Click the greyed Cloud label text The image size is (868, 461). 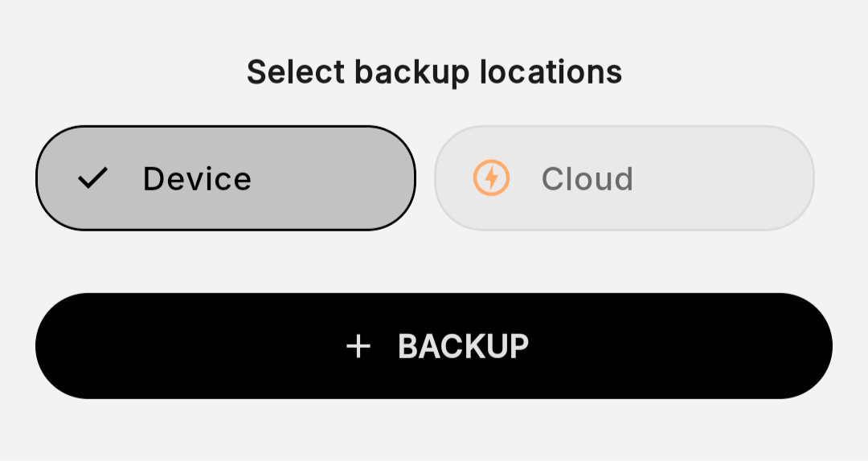pyautogui.click(x=588, y=179)
